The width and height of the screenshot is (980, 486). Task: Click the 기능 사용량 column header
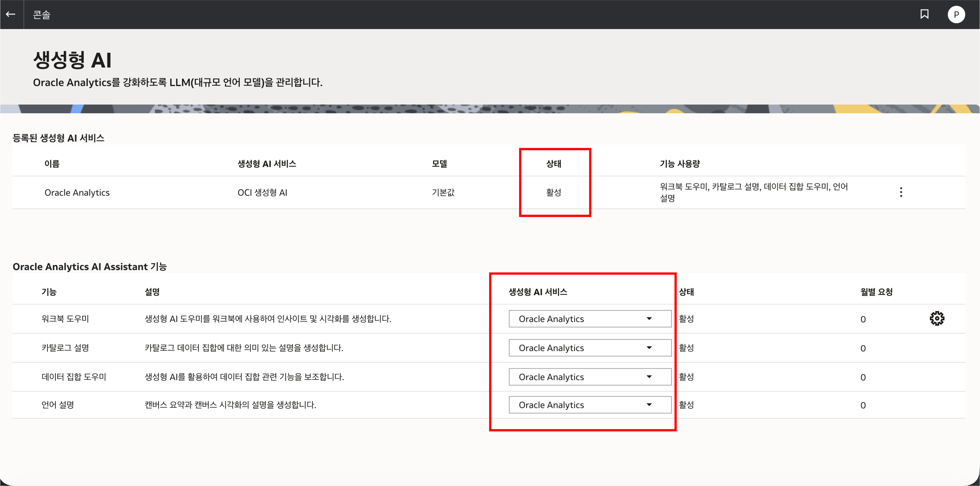pyautogui.click(x=680, y=164)
